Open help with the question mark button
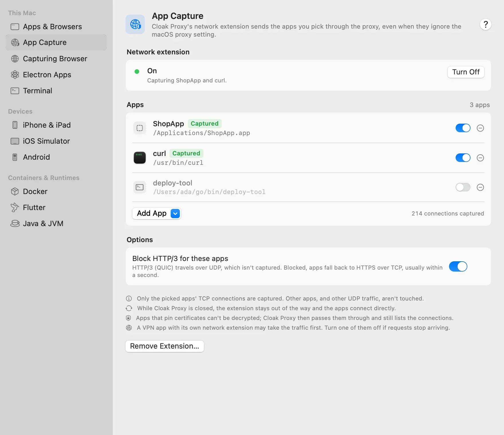Screen dimensions: 504x435 point(486,24)
